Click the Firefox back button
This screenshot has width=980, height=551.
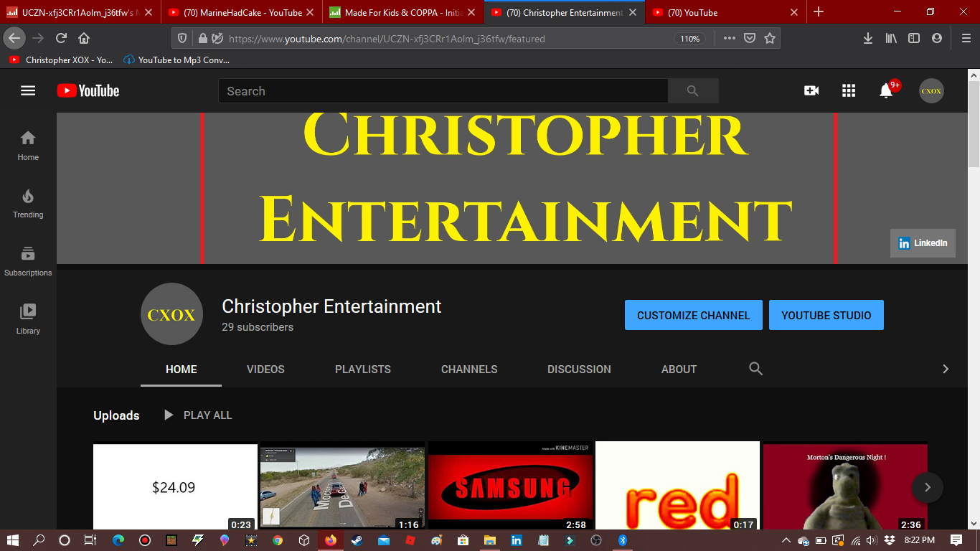point(14,38)
